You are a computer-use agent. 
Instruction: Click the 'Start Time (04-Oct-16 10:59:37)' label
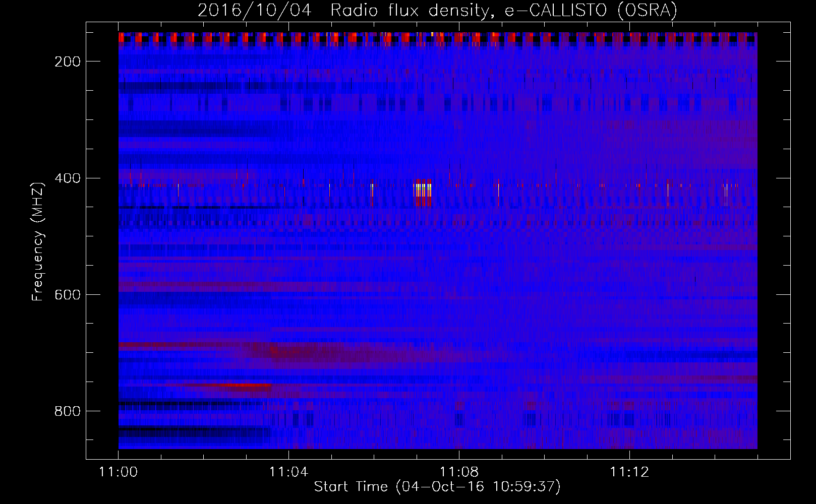click(437, 487)
